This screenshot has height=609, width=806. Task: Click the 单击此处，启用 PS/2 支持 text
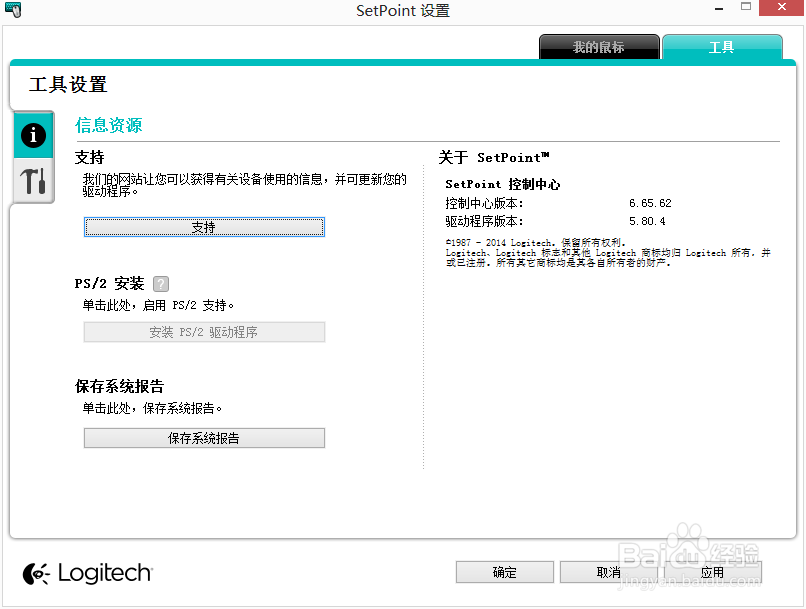(x=158, y=305)
